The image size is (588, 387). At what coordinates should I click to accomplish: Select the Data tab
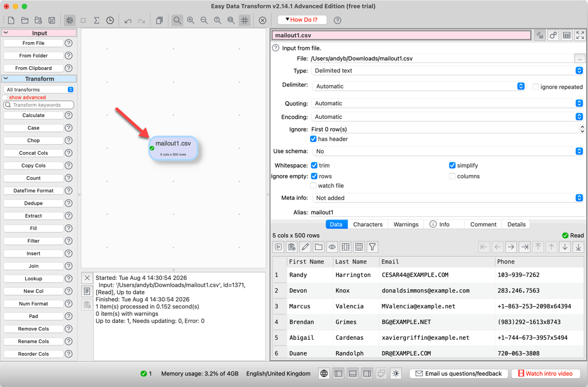[336, 224]
